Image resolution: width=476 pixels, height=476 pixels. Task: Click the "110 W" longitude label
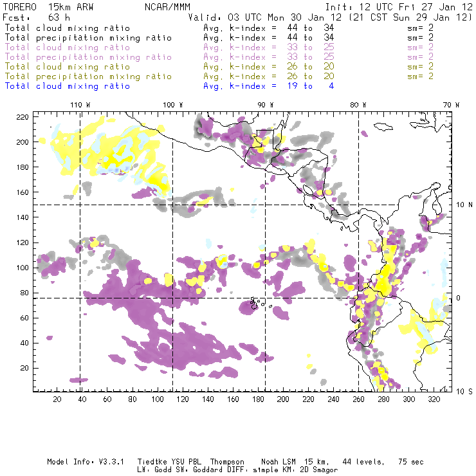coord(80,105)
